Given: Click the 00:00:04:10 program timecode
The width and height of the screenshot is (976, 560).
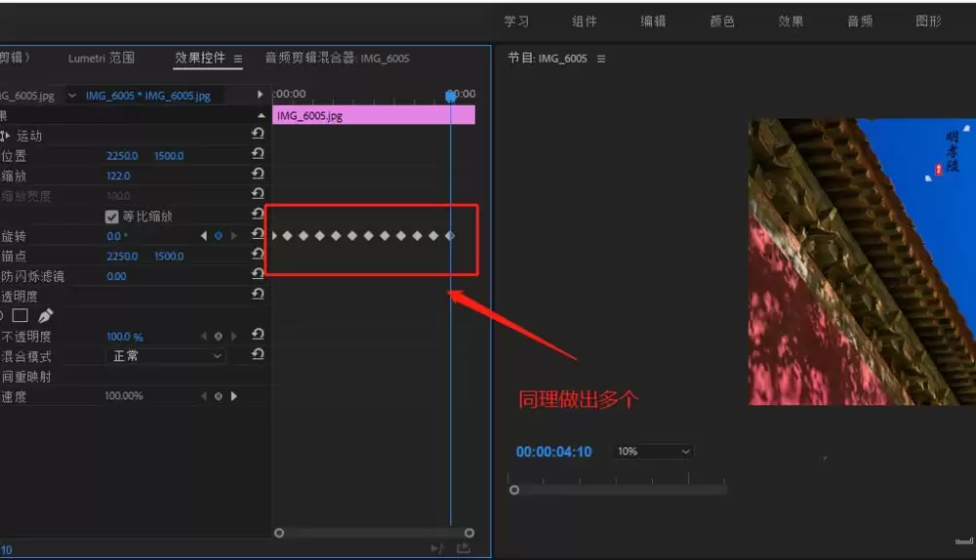Looking at the screenshot, I should 553,452.
